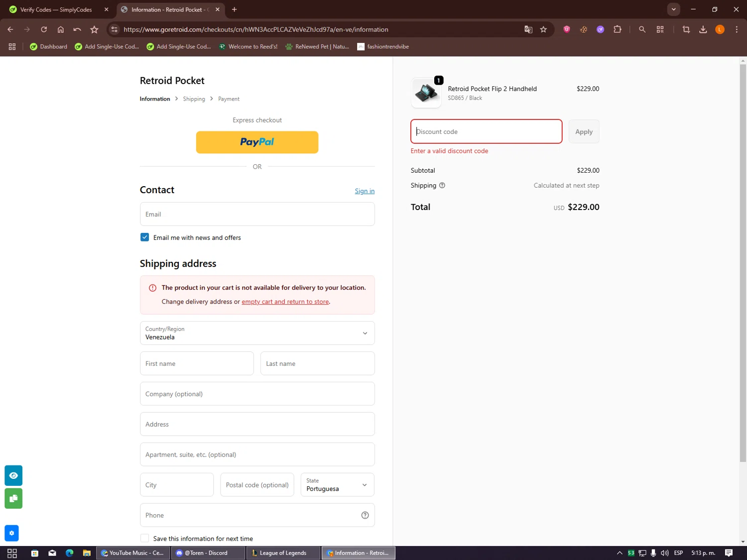The image size is (747, 560).
Task: Open the orange profile avatar
Action: click(x=720, y=29)
